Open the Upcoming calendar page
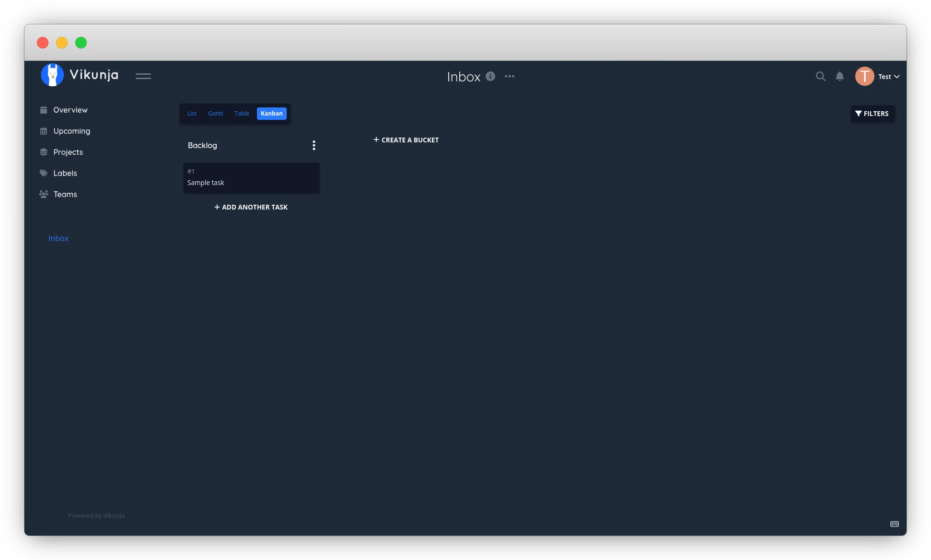This screenshot has height=560, width=931. click(x=71, y=131)
